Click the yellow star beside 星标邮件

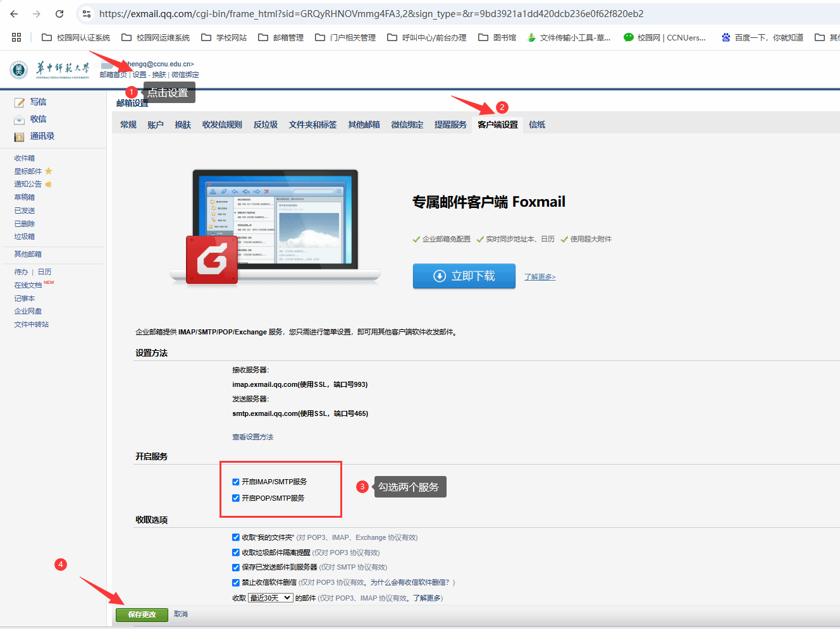(49, 171)
